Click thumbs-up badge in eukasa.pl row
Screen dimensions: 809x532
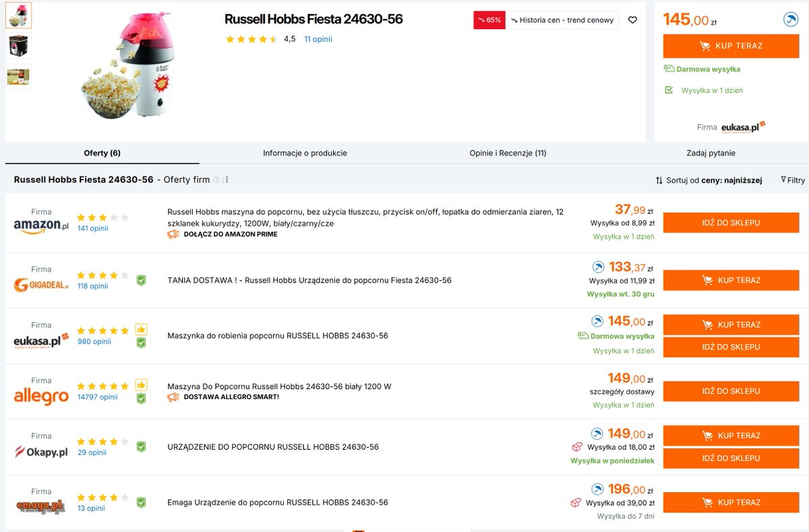[141, 330]
